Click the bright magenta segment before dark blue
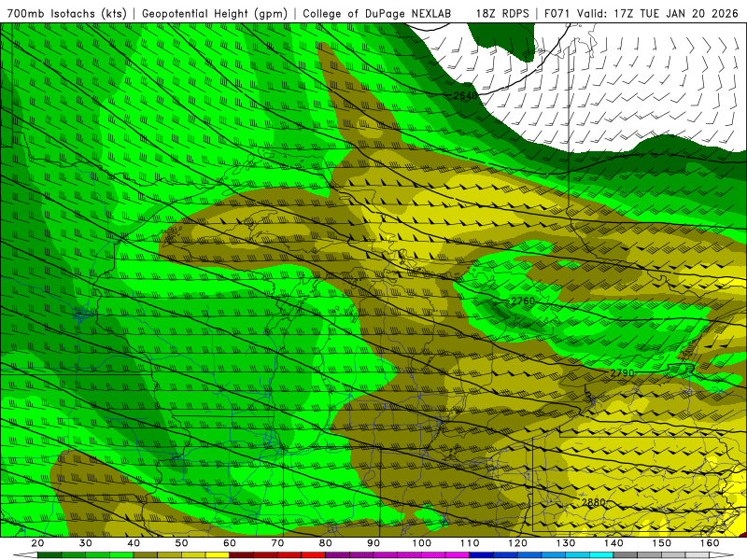This screenshot has width=747, height=560. pyautogui.click(x=458, y=555)
